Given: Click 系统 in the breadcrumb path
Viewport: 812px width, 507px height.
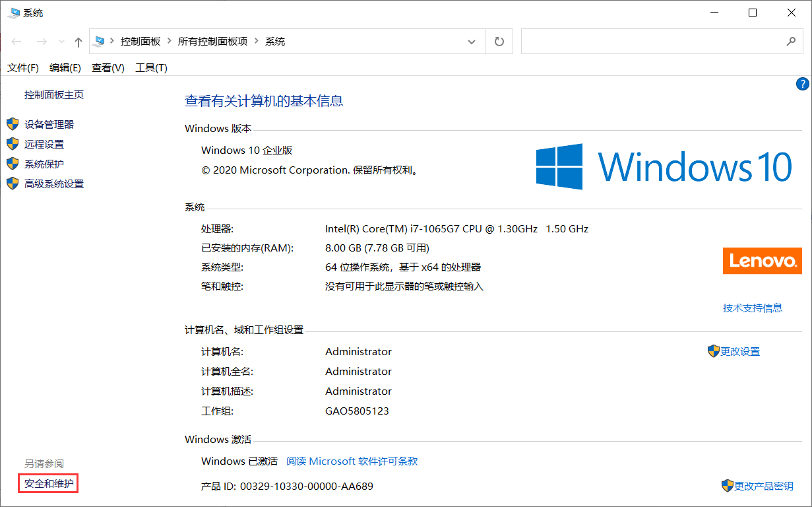Looking at the screenshot, I should pos(275,42).
